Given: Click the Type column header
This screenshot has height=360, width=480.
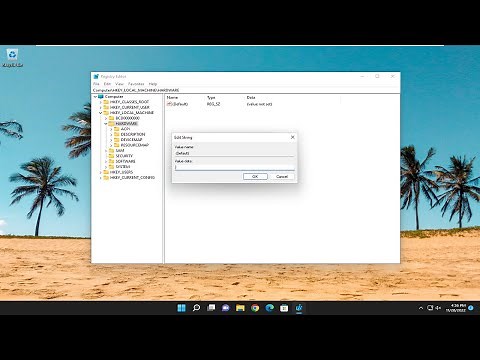Looking at the screenshot, I should [x=211, y=97].
